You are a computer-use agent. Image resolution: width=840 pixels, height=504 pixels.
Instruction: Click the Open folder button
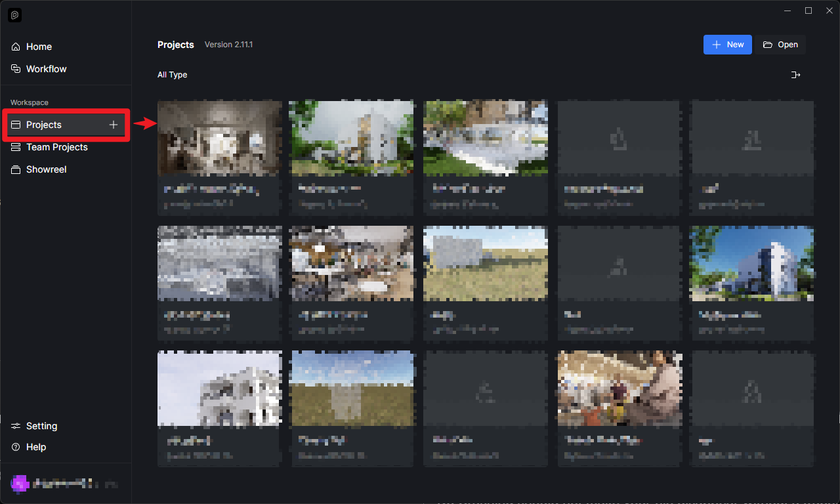click(780, 45)
